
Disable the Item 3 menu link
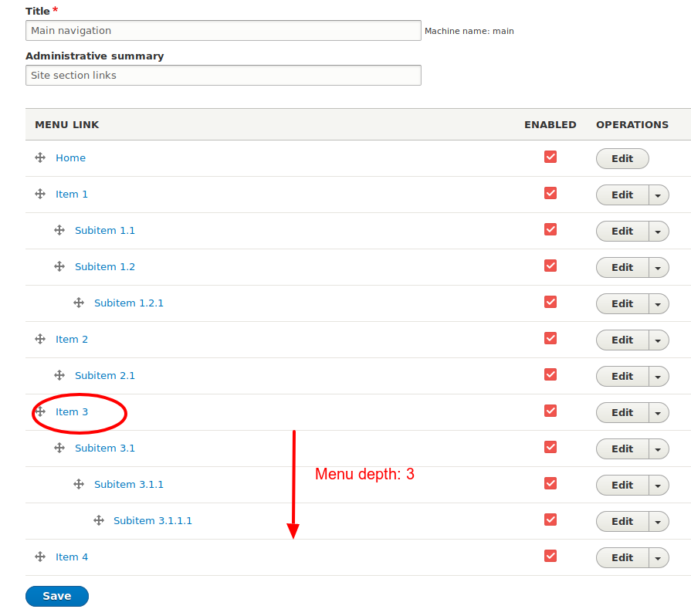550,410
